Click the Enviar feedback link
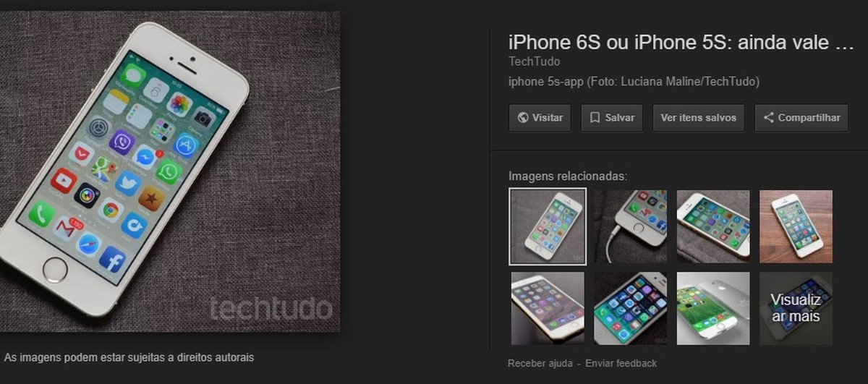The height and width of the screenshot is (384, 868). (x=621, y=363)
